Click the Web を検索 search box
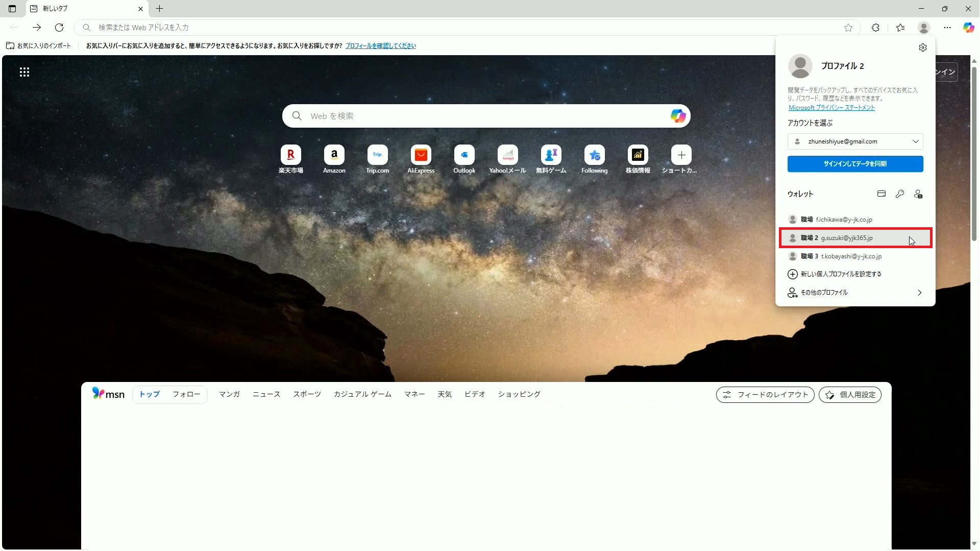980x551 pixels. 480,116
